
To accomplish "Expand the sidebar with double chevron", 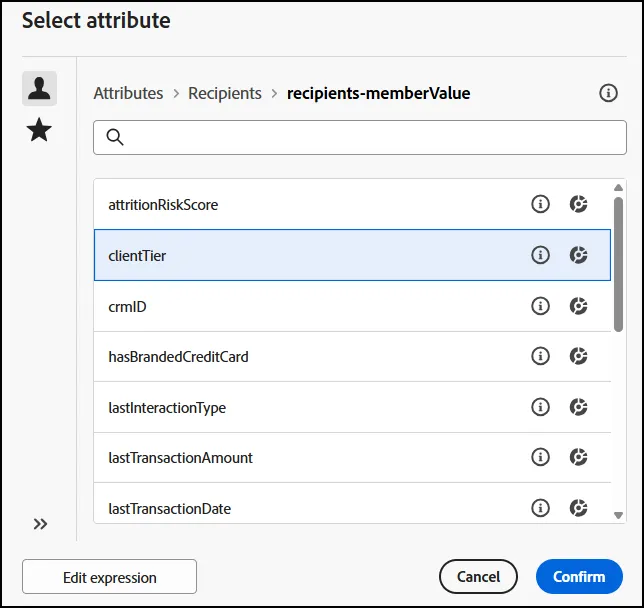I will click(40, 524).
